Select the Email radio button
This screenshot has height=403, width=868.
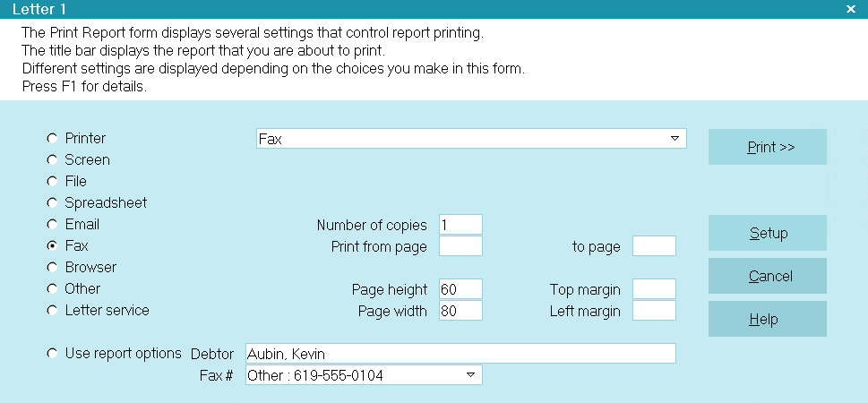51,225
